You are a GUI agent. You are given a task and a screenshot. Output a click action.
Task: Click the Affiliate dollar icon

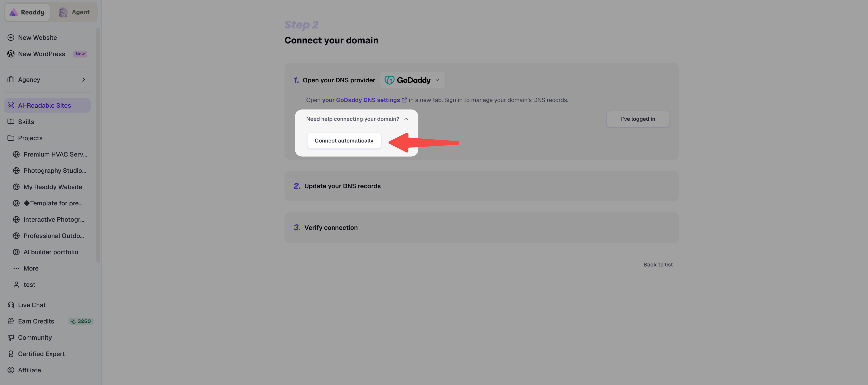(x=11, y=370)
